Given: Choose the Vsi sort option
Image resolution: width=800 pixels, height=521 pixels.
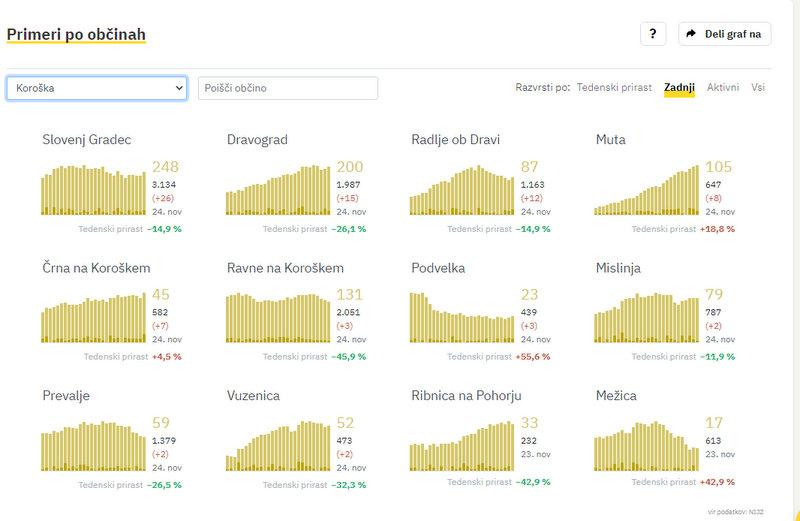Looking at the screenshot, I should [759, 88].
